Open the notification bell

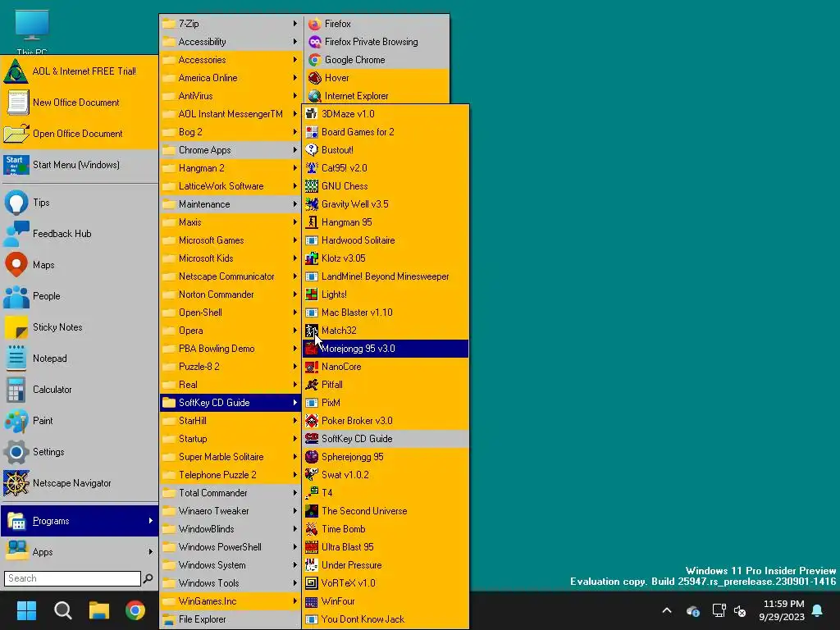coord(818,610)
